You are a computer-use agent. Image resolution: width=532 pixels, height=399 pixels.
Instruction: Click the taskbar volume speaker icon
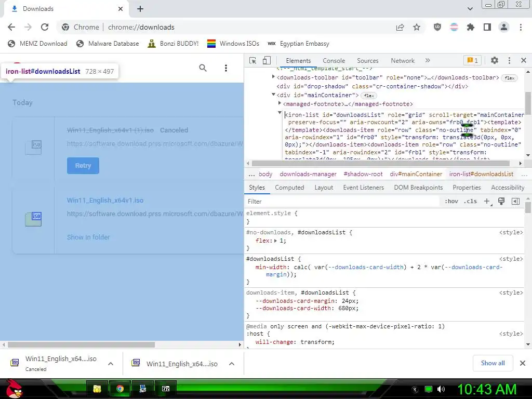441,389
